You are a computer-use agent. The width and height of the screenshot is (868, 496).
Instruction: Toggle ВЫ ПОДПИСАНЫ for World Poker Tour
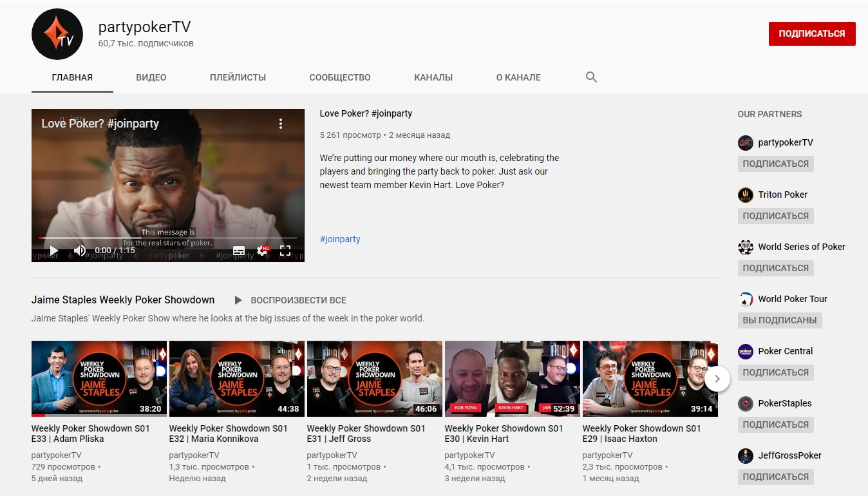(x=780, y=320)
